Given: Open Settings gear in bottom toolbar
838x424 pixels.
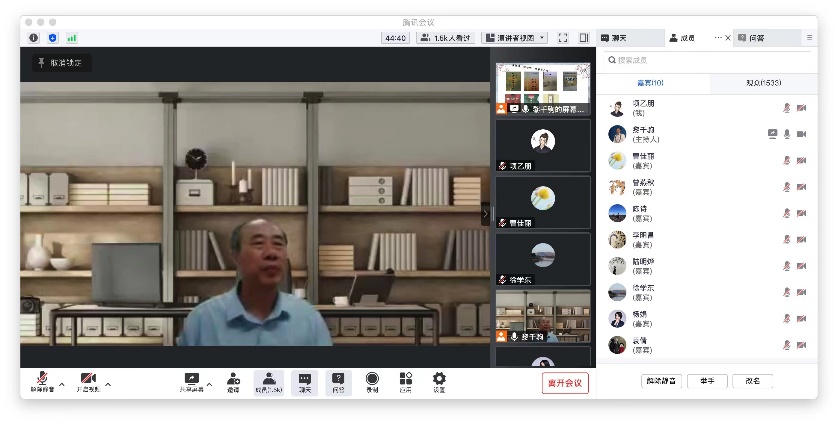Looking at the screenshot, I should 439,379.
